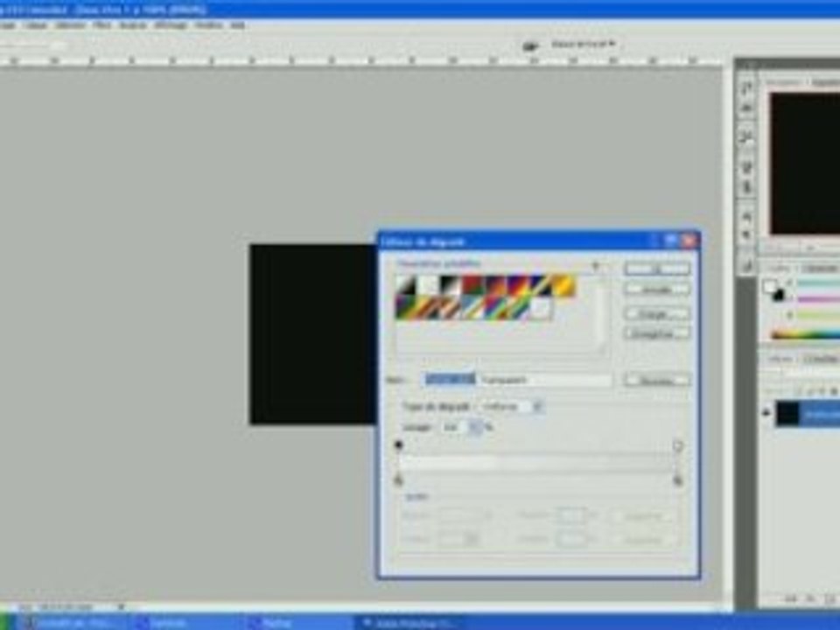This screenshot has height=630, width=840.
Task: Click the OK button in gradient editor
Action: click(x=657, y=268)
